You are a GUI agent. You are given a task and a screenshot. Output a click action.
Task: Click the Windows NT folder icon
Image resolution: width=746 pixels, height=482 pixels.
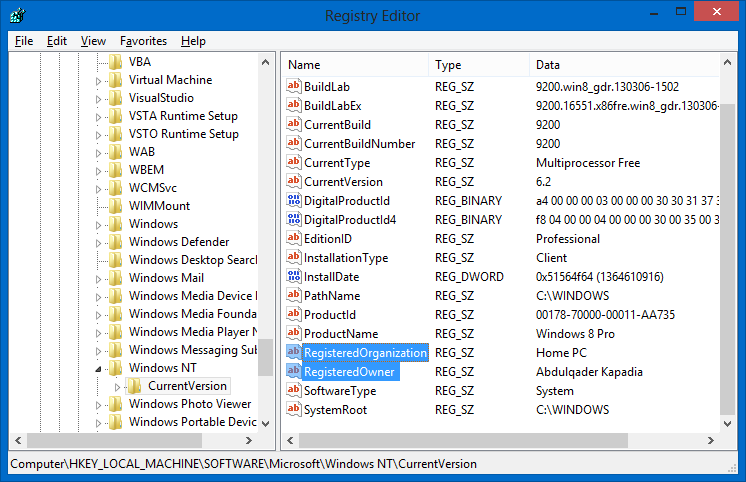click(116, 368)
